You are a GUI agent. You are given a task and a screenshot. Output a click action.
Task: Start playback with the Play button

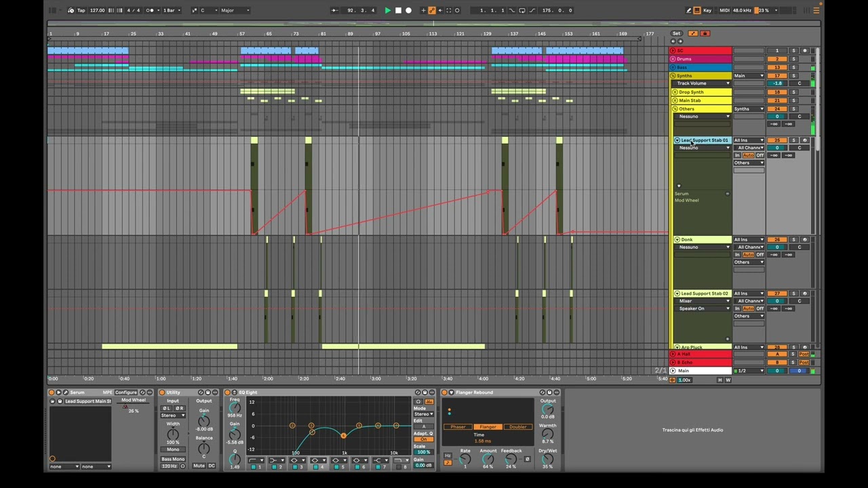pyautogui.click(x=387, y=10)
